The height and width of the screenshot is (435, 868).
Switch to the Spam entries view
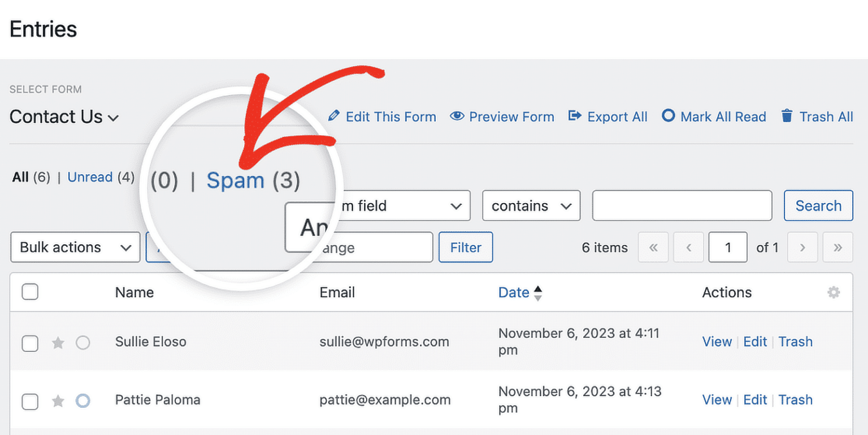[x=236, y=180]
